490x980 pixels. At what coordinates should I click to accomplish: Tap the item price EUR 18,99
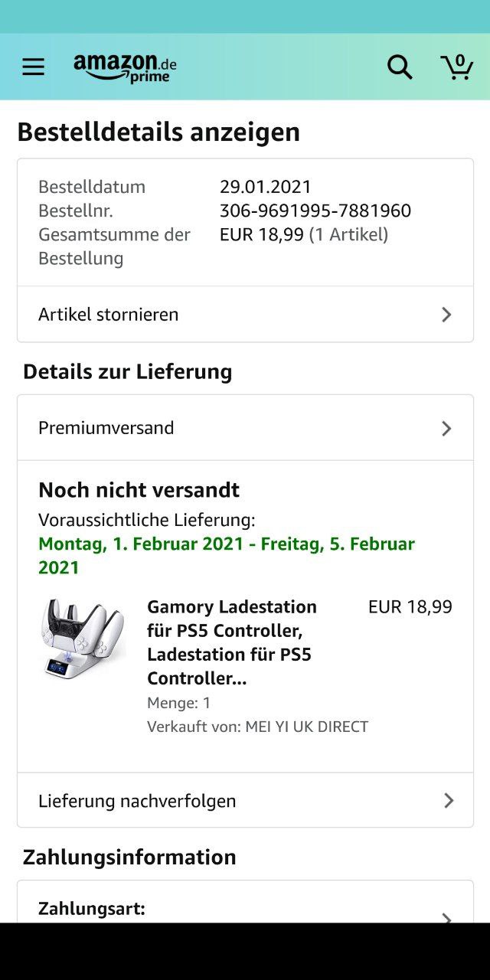410,607
